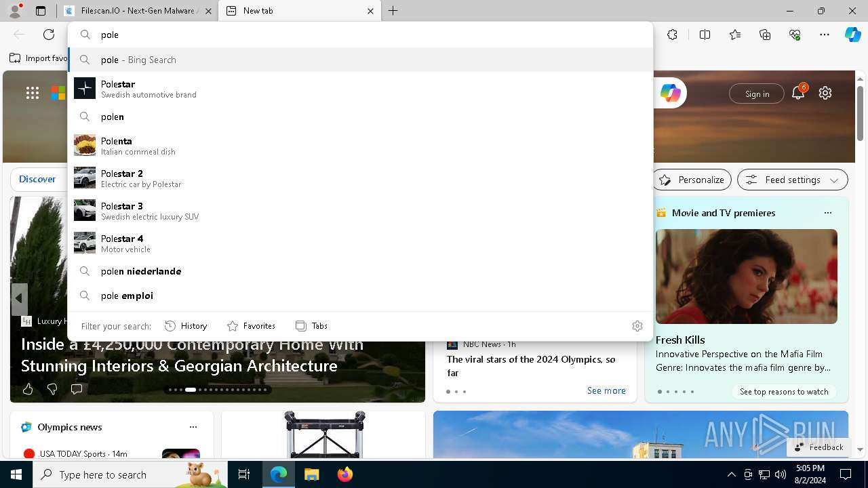
Task: Open Olympics news card options menu
Action: click(x=193, y=427)
